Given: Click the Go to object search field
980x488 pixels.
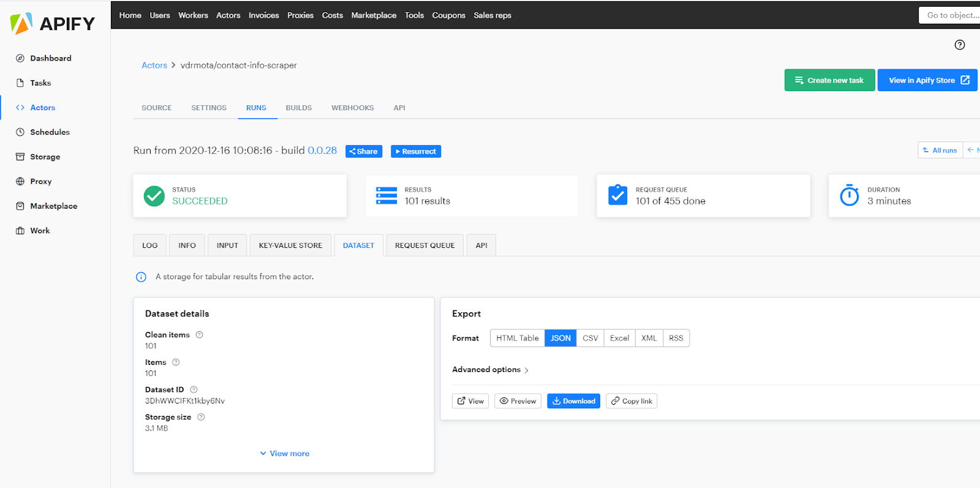Looking at the screenshot, I should pyautogui.click(x=950, y=15).
